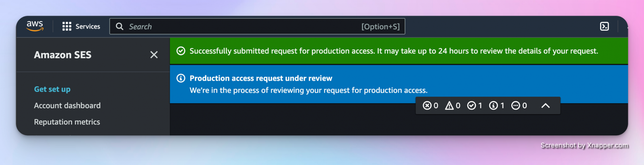Select the success checkmark notification counter
The image size is (644, 165).
(471, 106)
